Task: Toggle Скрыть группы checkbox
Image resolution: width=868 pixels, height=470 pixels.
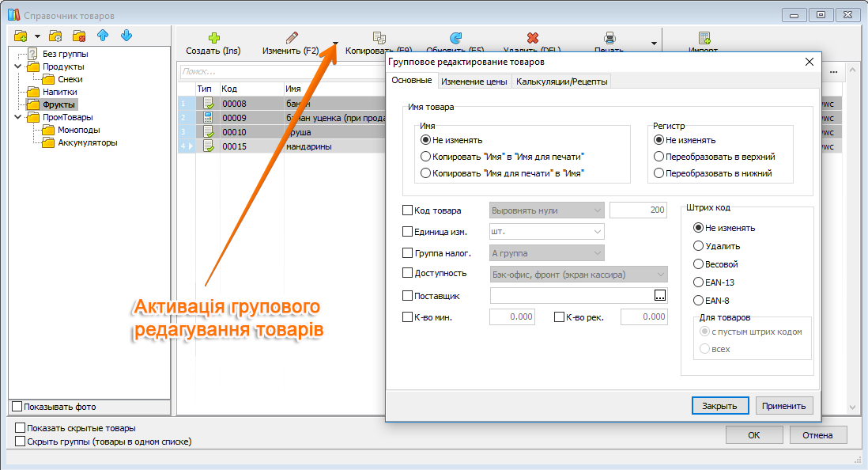Action: coord(20,442)
